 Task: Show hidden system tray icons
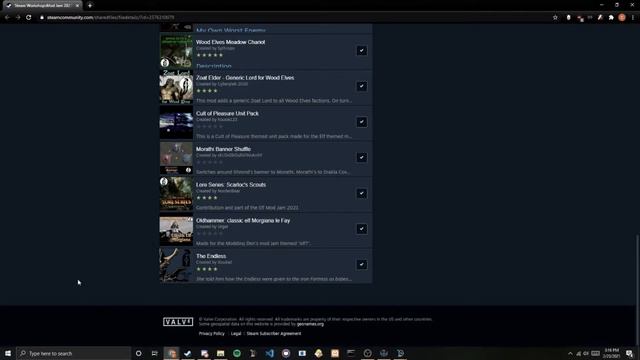(570, 353)
